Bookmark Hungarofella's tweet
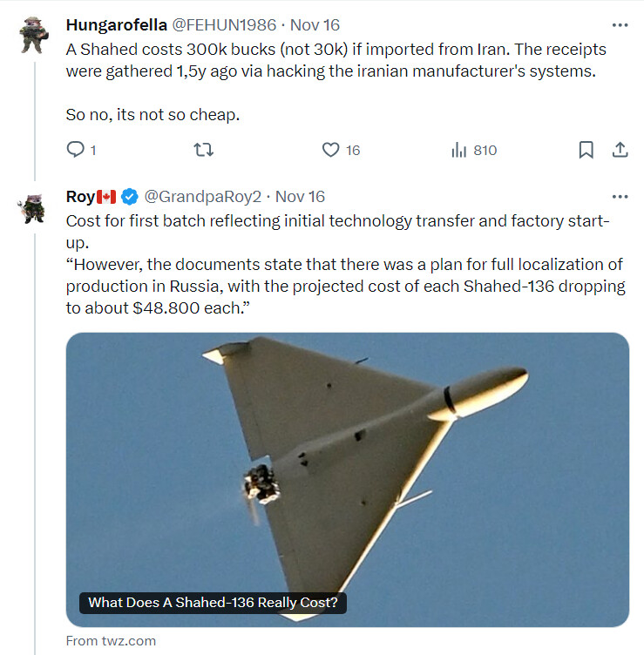Image resolution: width=644 pixels, height=655 pixels. pyautogui.click(x=586, y=150)
